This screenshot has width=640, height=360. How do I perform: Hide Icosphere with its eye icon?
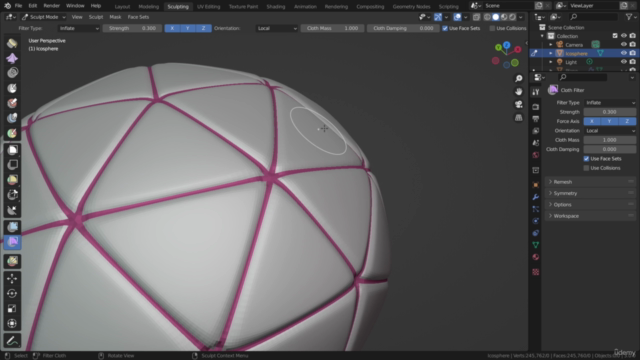click(623, 53)
